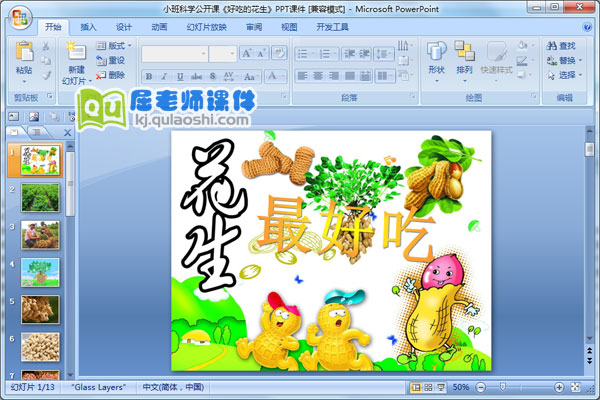Switch to the Review tab
This screenshot has width=600, height=400.
coord(254,27)
